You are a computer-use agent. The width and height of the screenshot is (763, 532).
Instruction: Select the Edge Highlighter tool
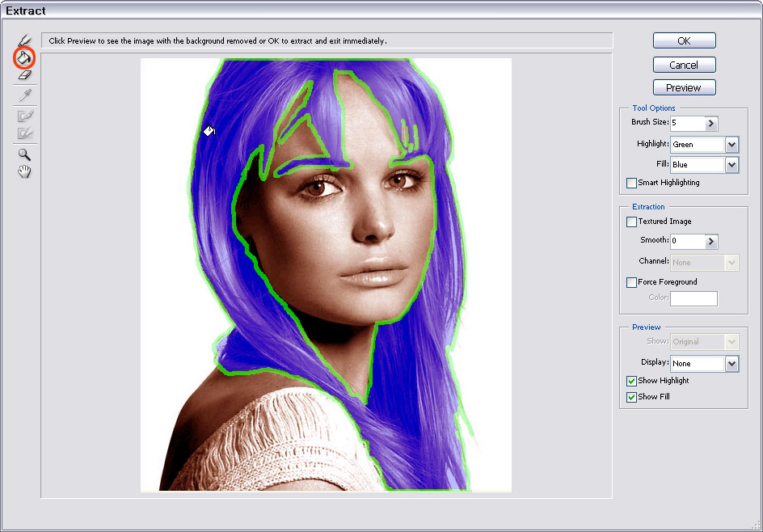click(24, 40)
